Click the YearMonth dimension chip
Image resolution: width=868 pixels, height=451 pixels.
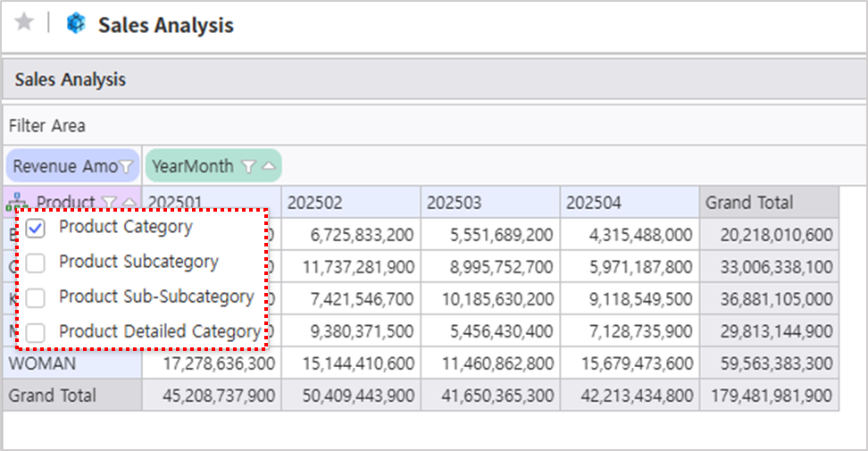[x=213, y=166]
